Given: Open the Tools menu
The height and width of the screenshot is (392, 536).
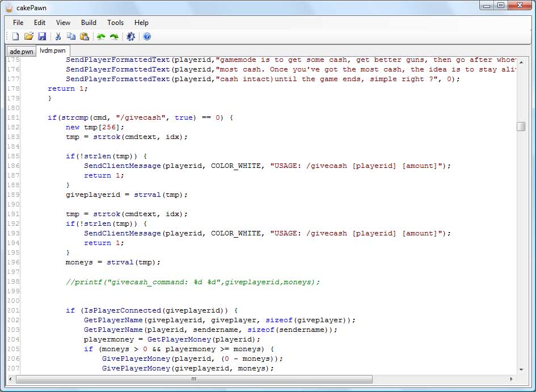Looking at the screenshot, I should tap(115, 23).
